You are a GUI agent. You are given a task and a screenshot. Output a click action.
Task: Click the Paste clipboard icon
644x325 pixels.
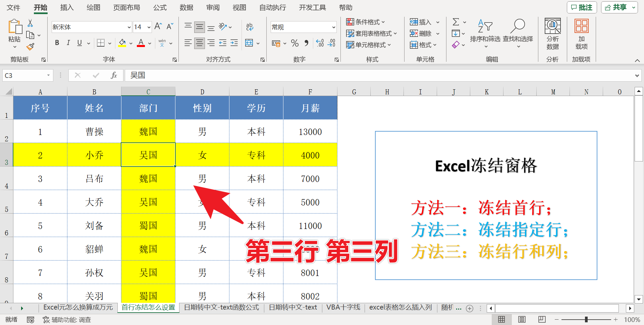14,27
